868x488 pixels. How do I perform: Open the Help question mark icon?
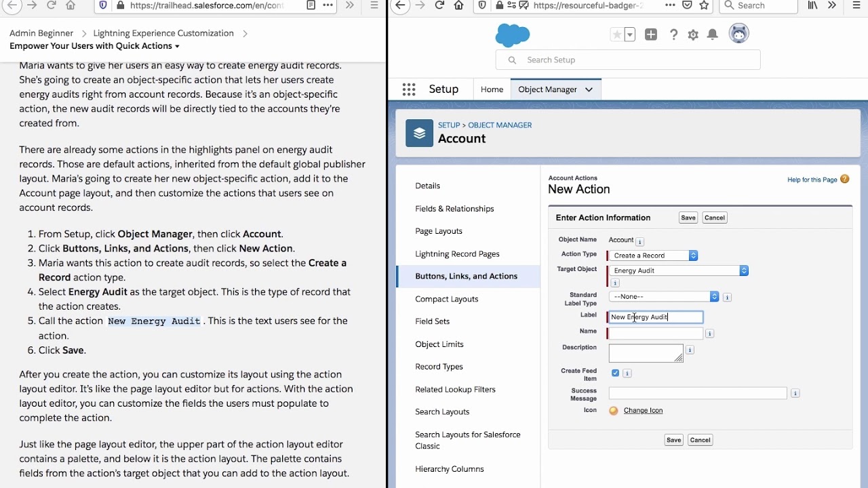click(x=673, y=35)
